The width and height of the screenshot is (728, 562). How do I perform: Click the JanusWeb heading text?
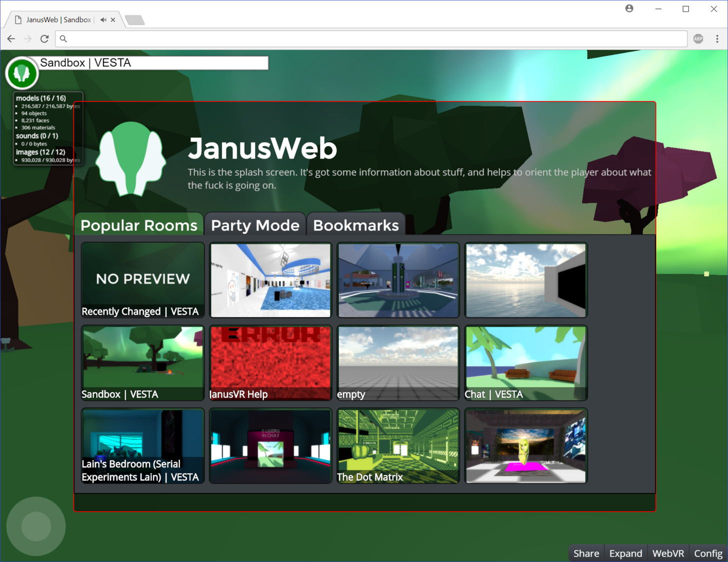[262, 148]
